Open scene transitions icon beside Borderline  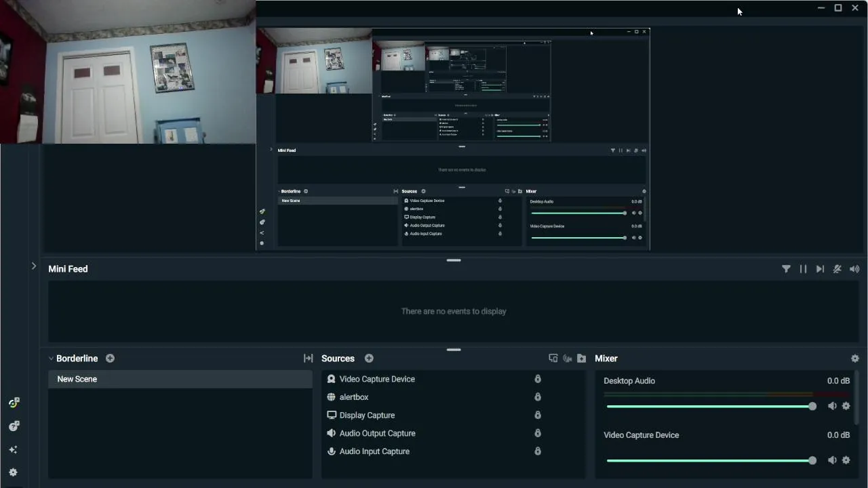[x=308, y=359]
